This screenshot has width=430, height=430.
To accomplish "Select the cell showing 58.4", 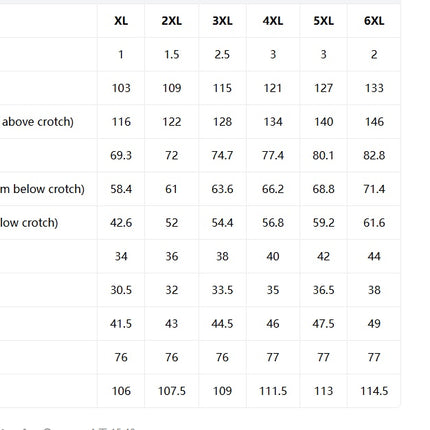I will (121, 189).
